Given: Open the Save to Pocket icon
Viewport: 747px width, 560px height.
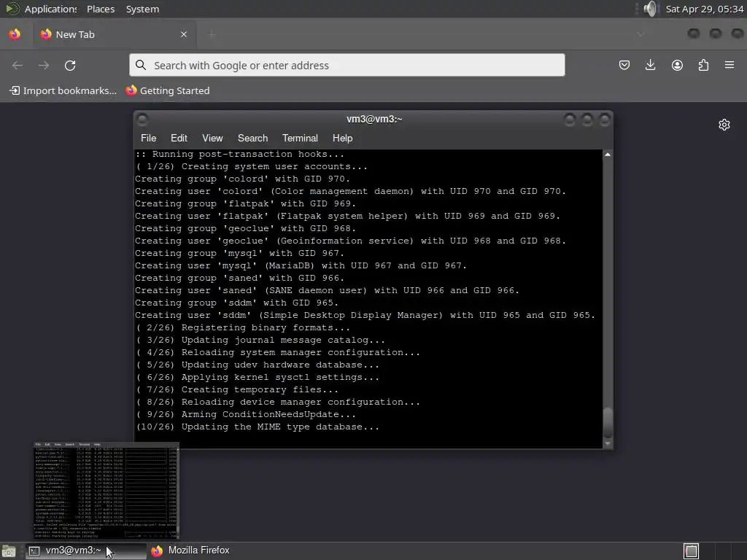Looking at the screenshot, I should click(x=624, y=65).
